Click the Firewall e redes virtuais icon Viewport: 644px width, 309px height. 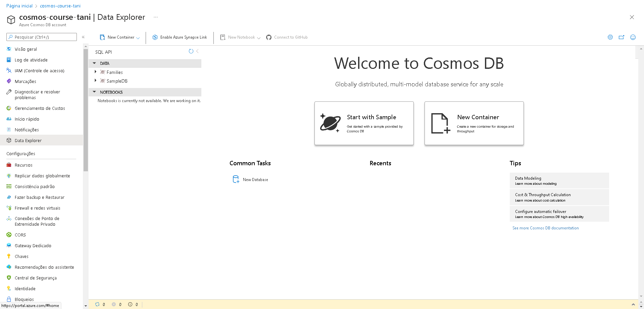point(9,208)
